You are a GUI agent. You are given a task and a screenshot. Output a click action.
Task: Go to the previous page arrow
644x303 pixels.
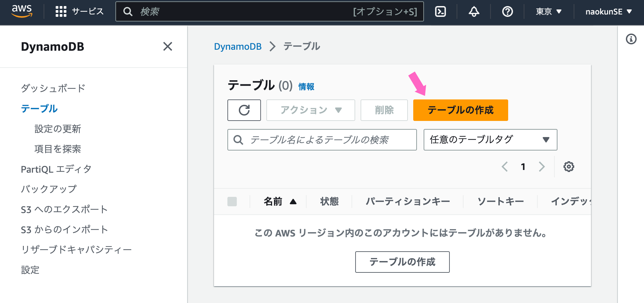pos(505,167)
